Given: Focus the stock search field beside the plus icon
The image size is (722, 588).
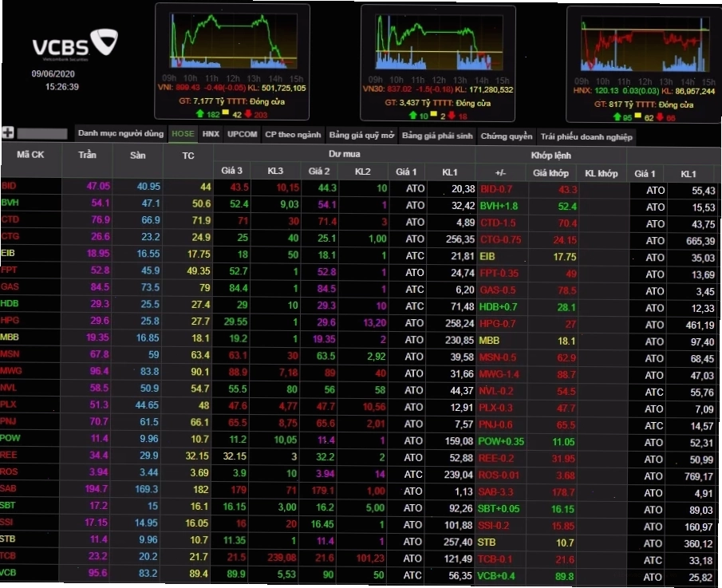Looking at the screenshot, I should tap(42, 133).
